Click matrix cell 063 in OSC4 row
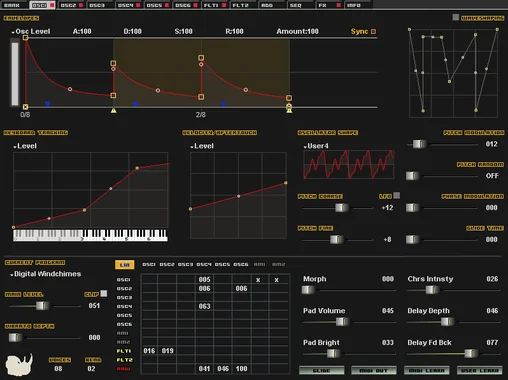The image size is (508, 380). (x=204, y=306)
